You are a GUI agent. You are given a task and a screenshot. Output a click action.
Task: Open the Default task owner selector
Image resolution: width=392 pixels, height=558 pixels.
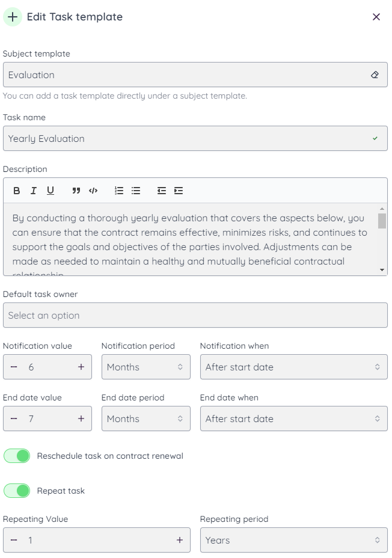click(196, 315)
